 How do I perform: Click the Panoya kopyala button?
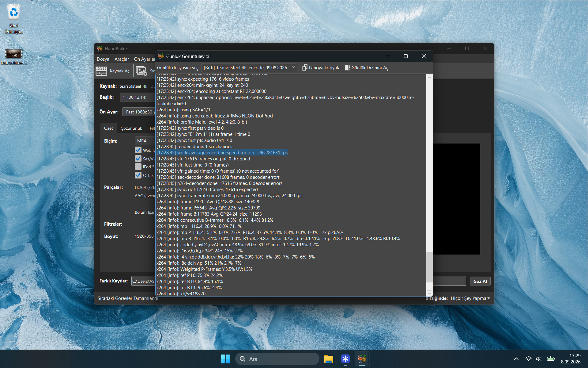(321, 67)
